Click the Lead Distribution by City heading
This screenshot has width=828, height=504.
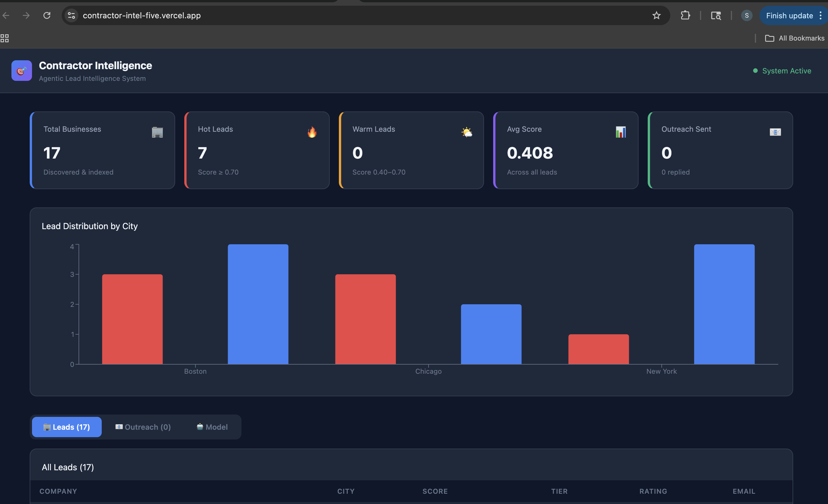pos(90,226)
